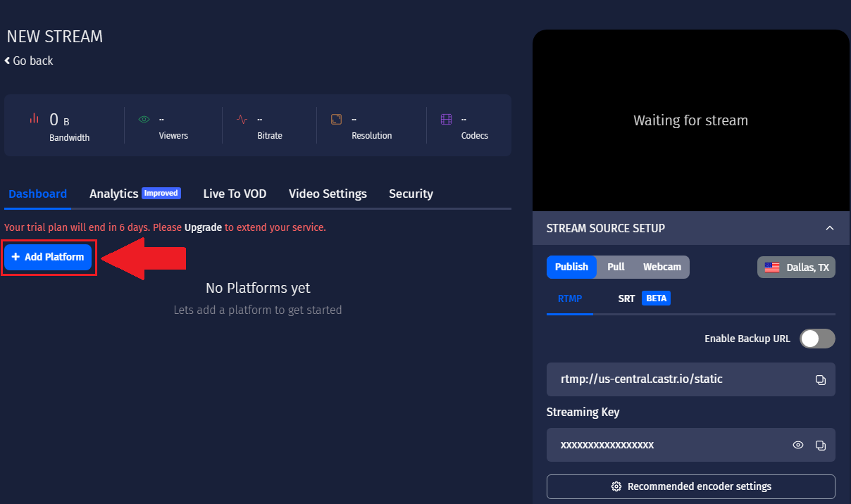The width and height of the screenshot is (851, 504).
Task: Open the Security tab
Action: point(411,194)
